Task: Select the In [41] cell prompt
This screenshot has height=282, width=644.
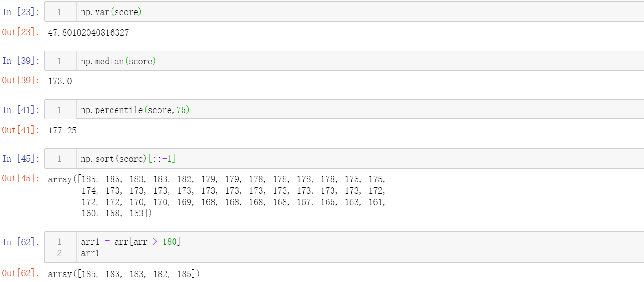Action: pyautogui.click(x=20, y=110)
